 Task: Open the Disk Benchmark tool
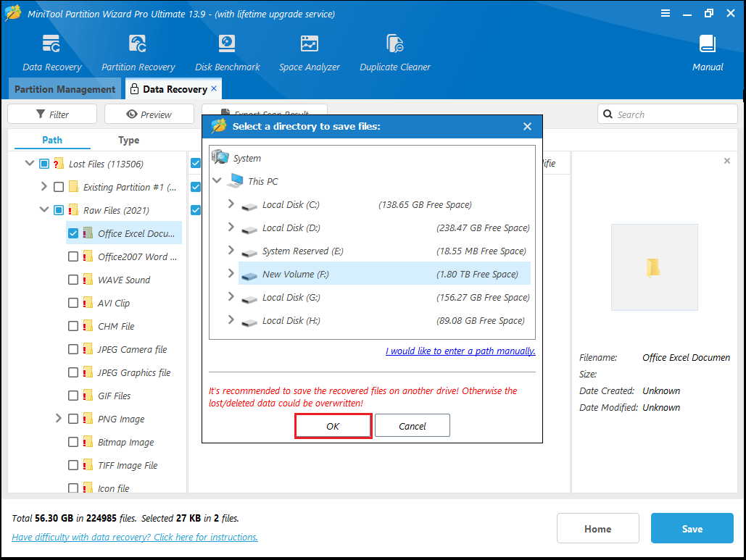tap(227, 43)
